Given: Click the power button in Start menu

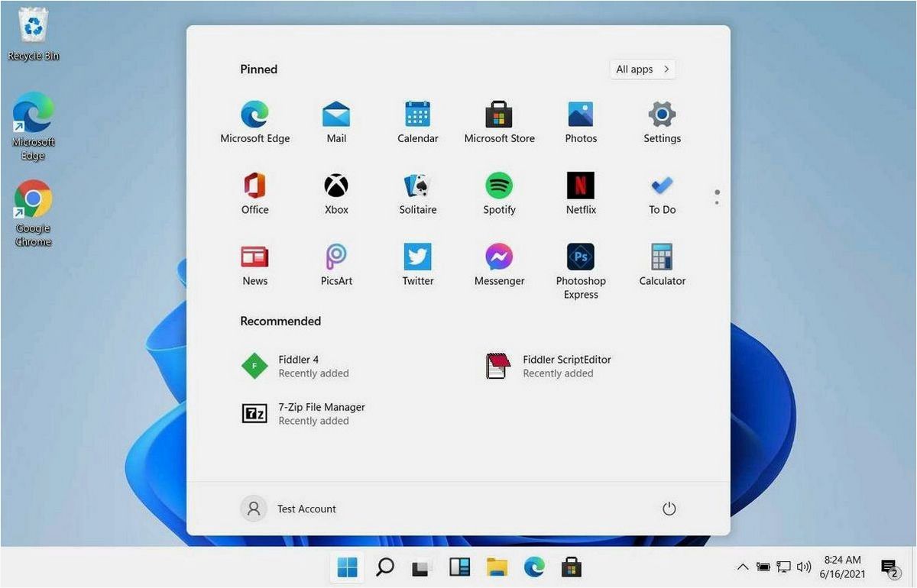Looking at the screenshot, I should (669, 509).
